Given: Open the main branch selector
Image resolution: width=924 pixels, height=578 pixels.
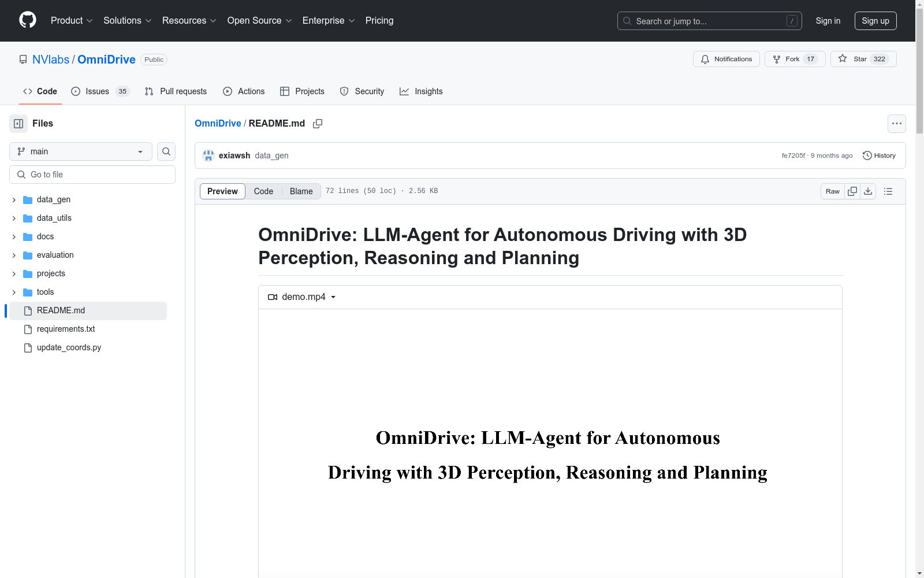Looking at the screenshot, I should pyautogui.click(x=80, y=151).
